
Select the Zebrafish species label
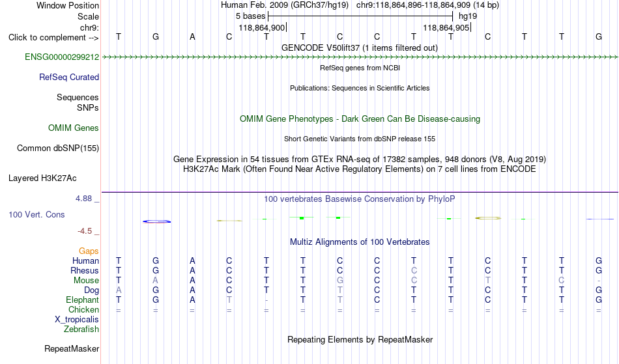click(x=81, y=329)
